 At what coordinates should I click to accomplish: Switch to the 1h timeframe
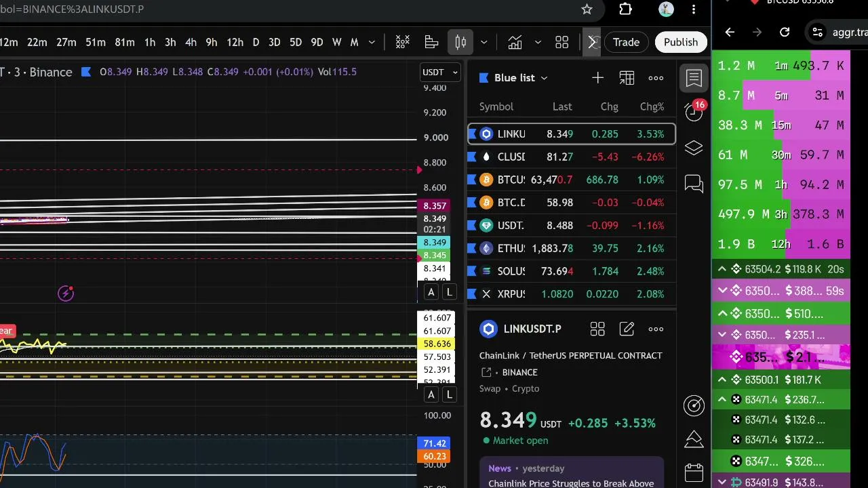(149, 42)
